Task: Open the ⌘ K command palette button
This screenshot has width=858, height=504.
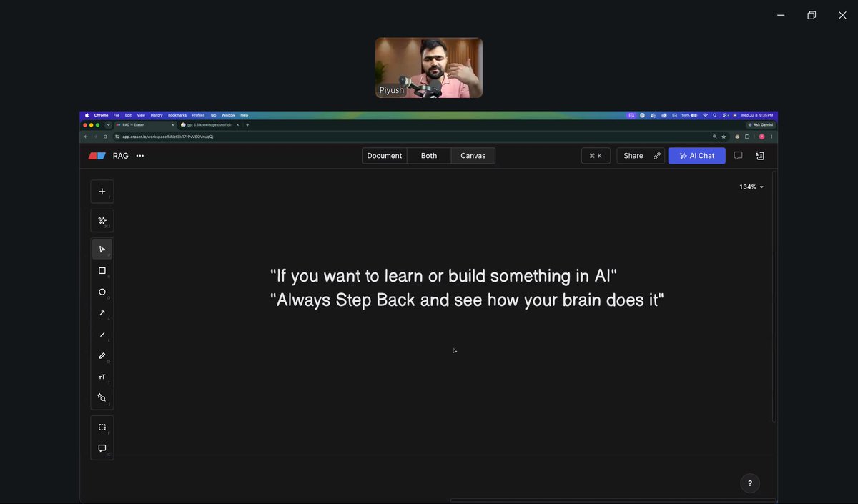Action: [x=596, y=156]
